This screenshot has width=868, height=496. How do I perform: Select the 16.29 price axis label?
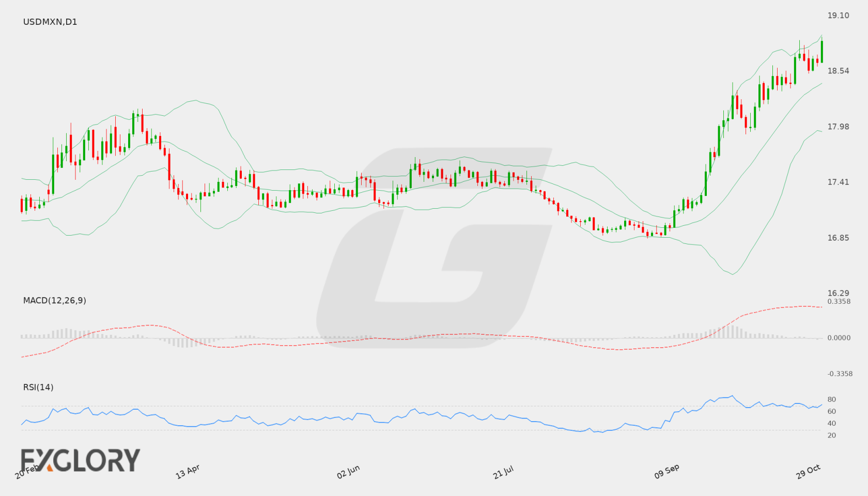pyautogui.click(x=838, y=293)
